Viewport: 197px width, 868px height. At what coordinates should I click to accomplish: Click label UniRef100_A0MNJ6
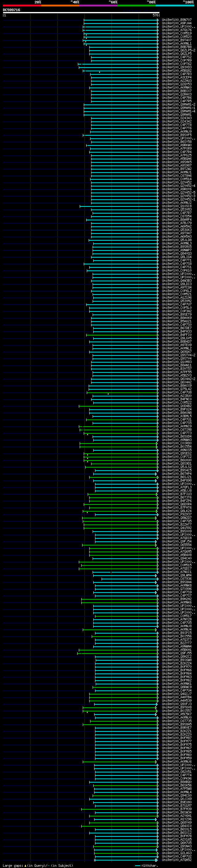[176, 761]
